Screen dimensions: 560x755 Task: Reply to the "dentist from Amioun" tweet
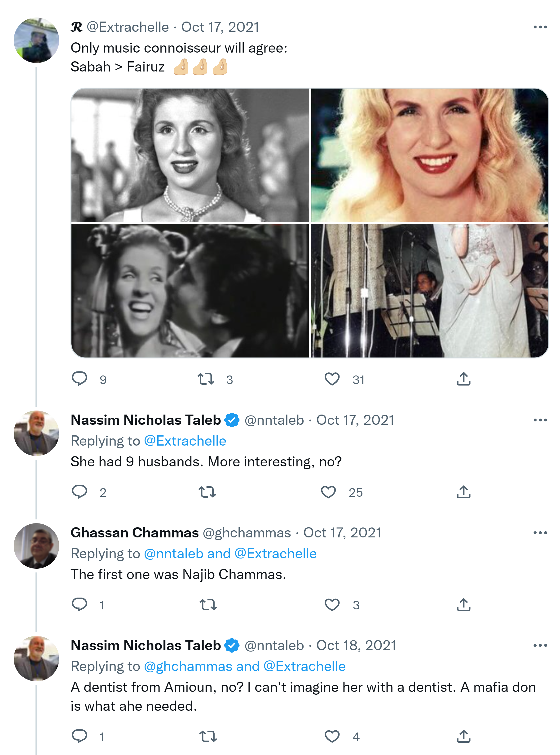coord(80,736)
